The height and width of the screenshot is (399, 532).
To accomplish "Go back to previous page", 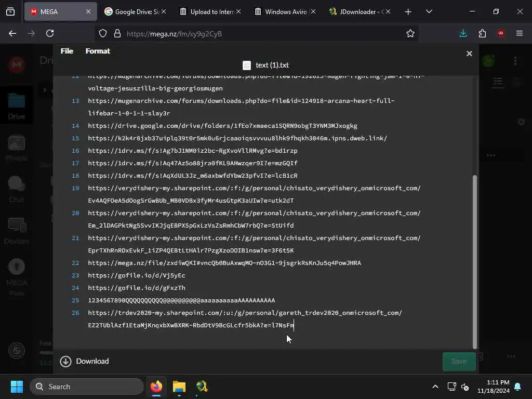I will pos(12,33).
